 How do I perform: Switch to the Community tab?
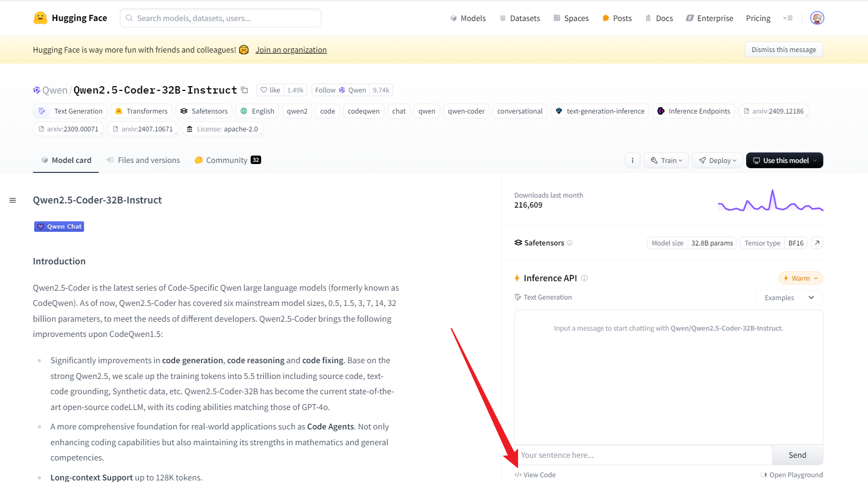pyautogui.click(x=228, y=160)
